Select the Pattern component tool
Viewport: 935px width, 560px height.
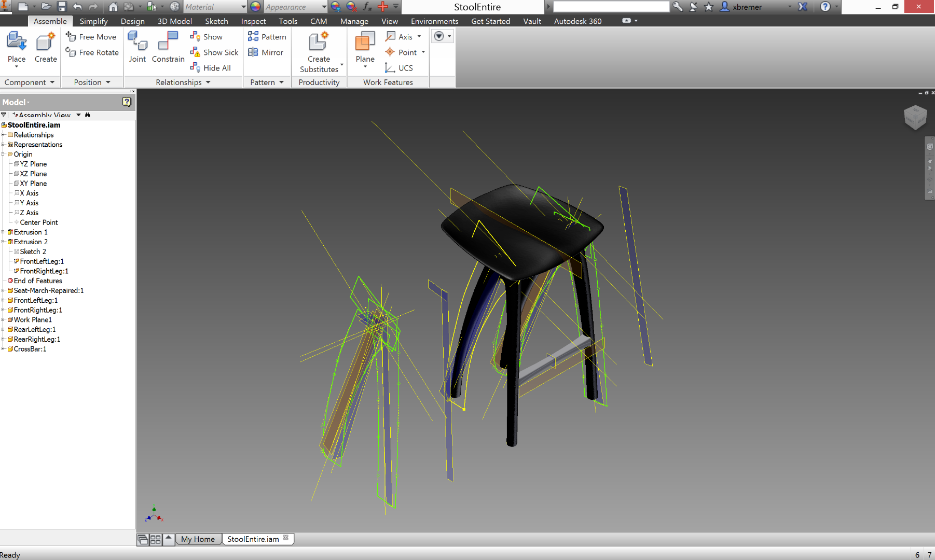267,37
